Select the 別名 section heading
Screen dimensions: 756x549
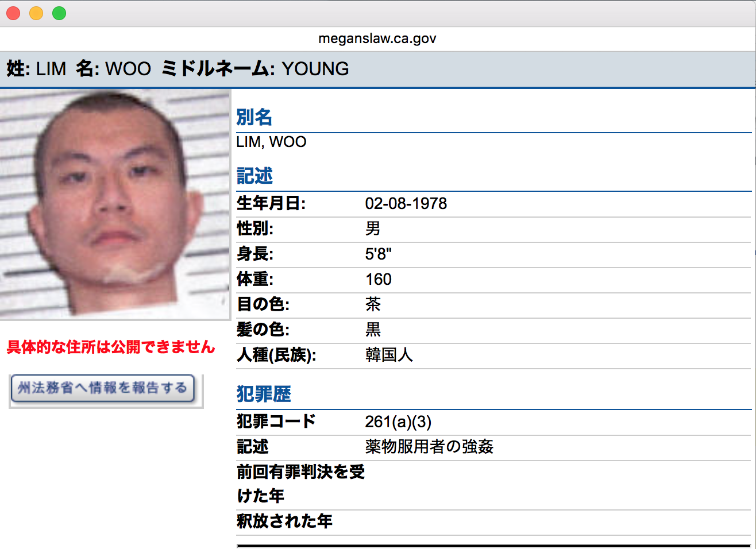pyautogui.click(x=254, y=117)
